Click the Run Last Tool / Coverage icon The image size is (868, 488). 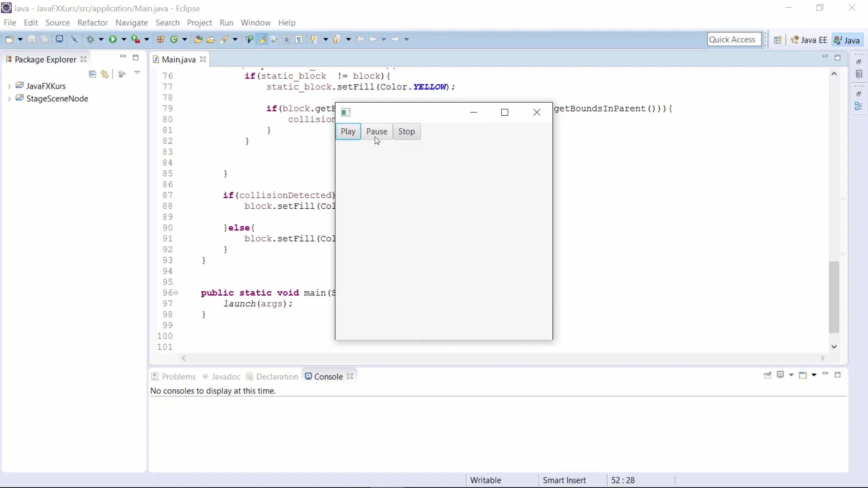coord(135,39)
